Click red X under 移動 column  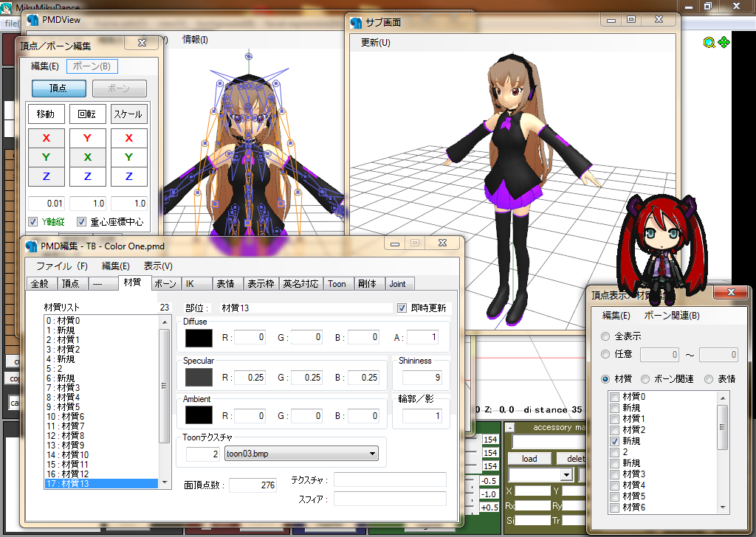tap(47, 138)
